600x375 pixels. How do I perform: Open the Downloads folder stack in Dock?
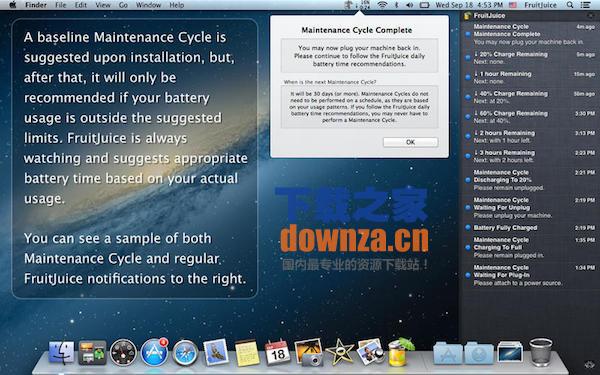click(479, 353)
